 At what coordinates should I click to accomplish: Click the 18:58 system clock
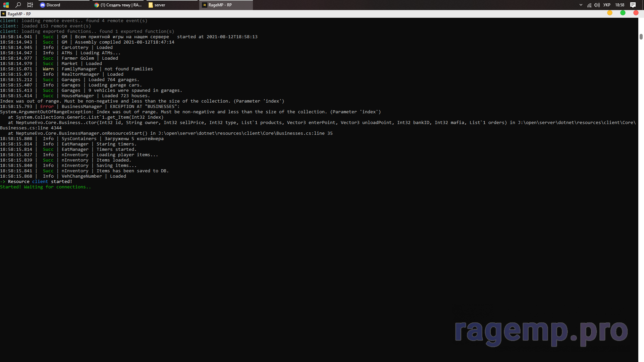tap(620, 5)
